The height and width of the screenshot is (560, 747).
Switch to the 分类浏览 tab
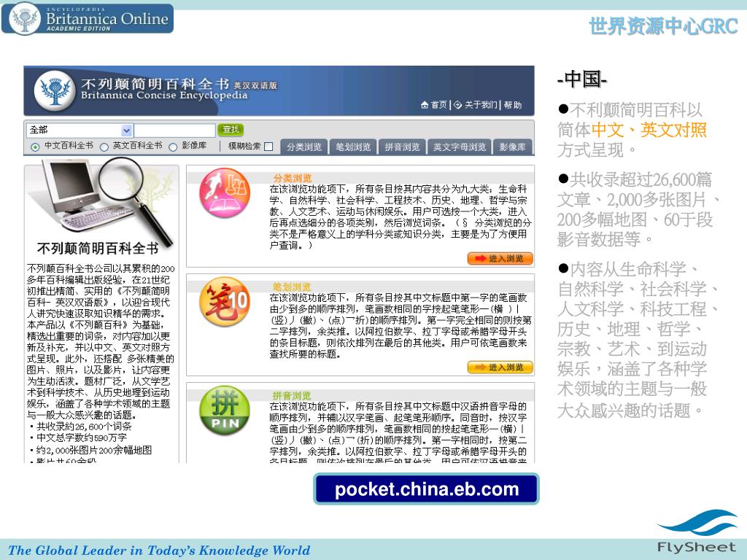coord(304,147)
